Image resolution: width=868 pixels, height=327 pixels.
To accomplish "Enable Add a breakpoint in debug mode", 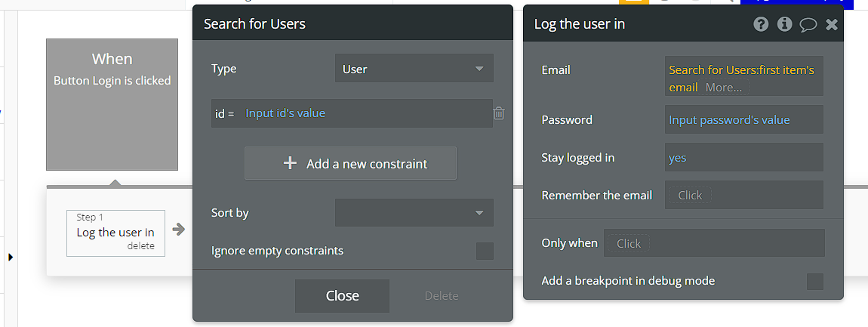I will [x=815, y=282].
